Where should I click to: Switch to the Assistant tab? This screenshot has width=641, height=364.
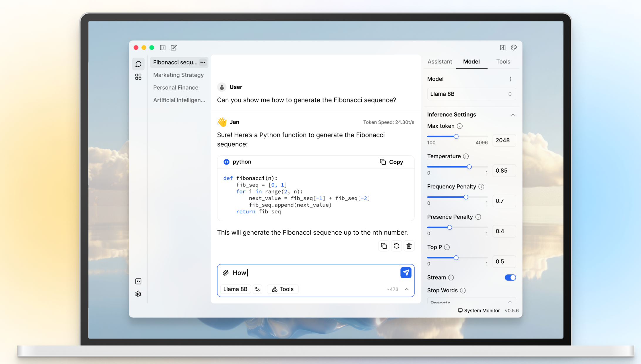tap(439, 62)
